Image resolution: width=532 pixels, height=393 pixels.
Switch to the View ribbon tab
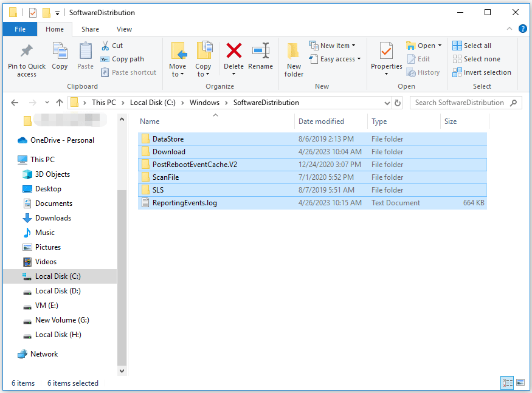coord(124,29)
